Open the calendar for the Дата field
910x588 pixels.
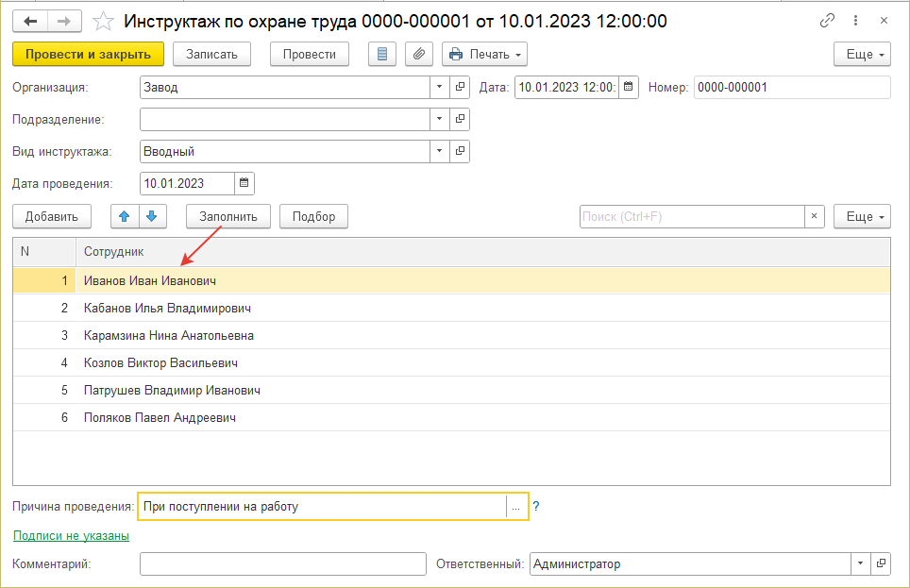click(x=629, y=87)
